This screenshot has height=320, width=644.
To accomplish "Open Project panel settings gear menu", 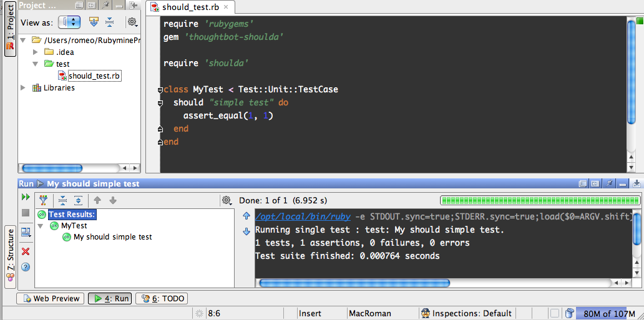I will click(x=132, y=22).
